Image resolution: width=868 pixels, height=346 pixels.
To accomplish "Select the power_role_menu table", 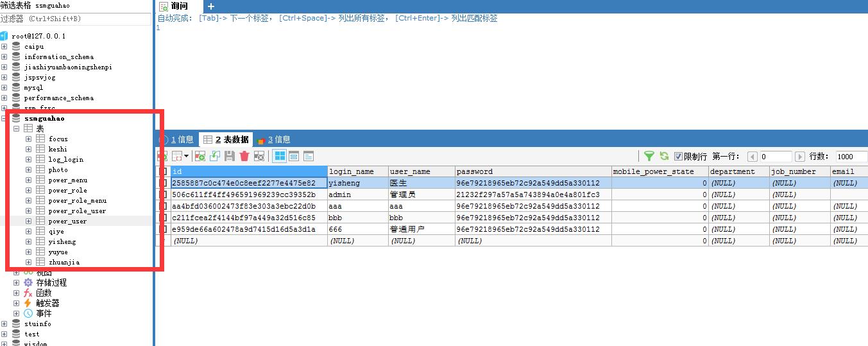I will click(78, 200).
